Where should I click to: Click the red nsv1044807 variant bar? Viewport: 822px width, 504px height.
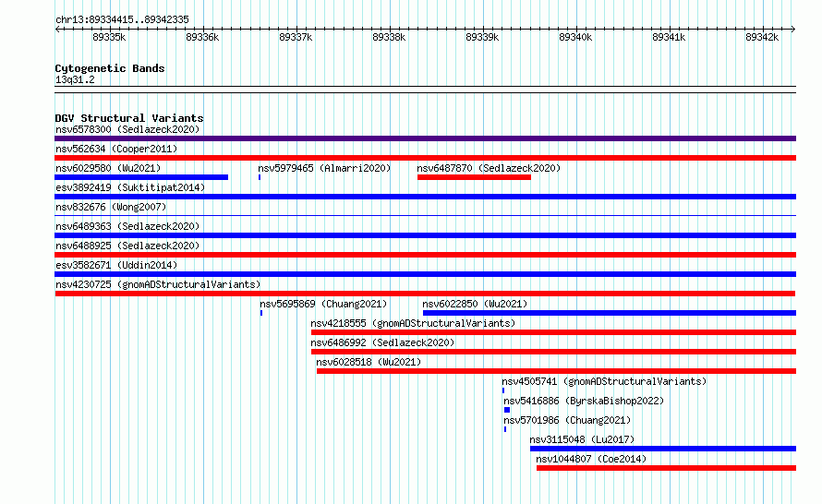pyautogui.click(x=666, y=468)
